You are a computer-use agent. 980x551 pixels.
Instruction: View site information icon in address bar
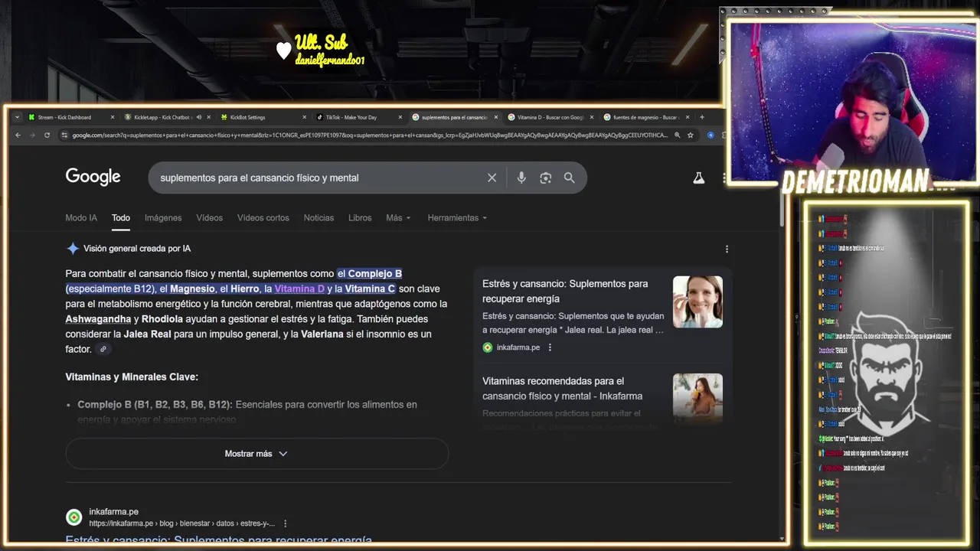point(65,135)
